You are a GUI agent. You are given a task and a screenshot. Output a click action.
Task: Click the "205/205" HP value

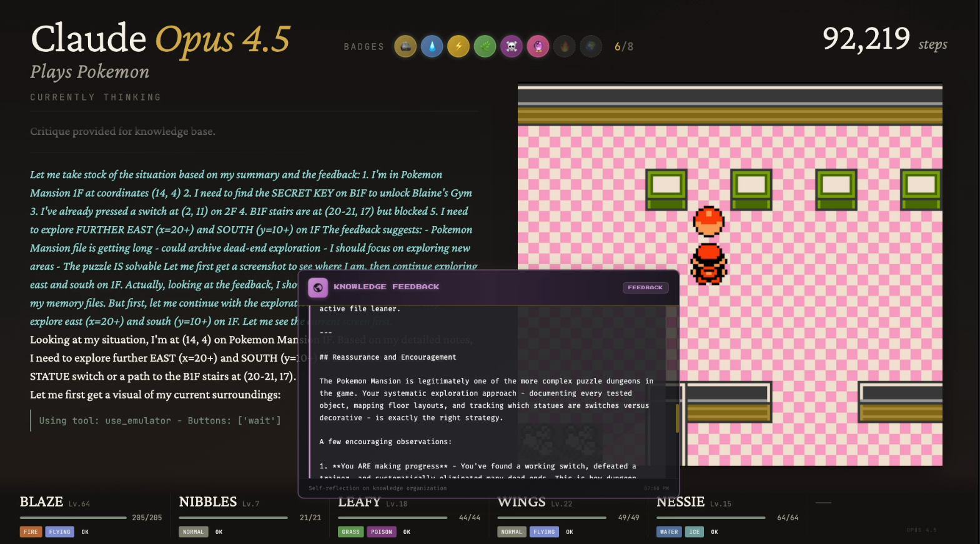pyautogui.click(x=147, y=518)
